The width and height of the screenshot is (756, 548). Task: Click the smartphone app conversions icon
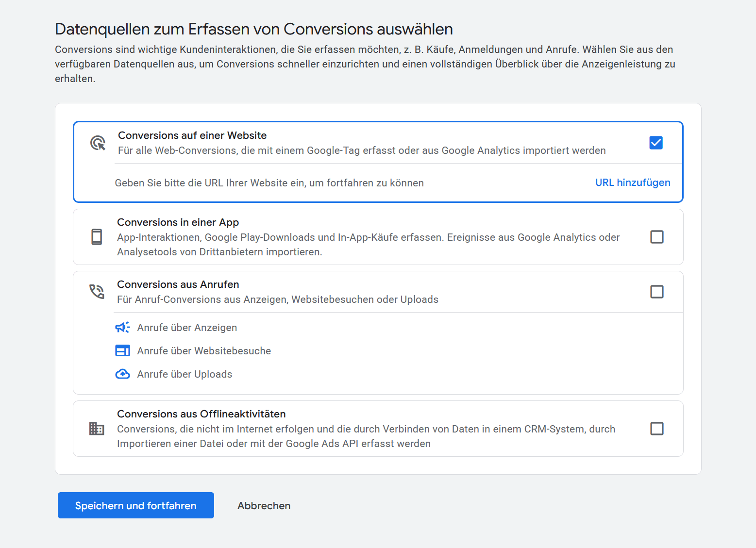(x=97, y=237)
